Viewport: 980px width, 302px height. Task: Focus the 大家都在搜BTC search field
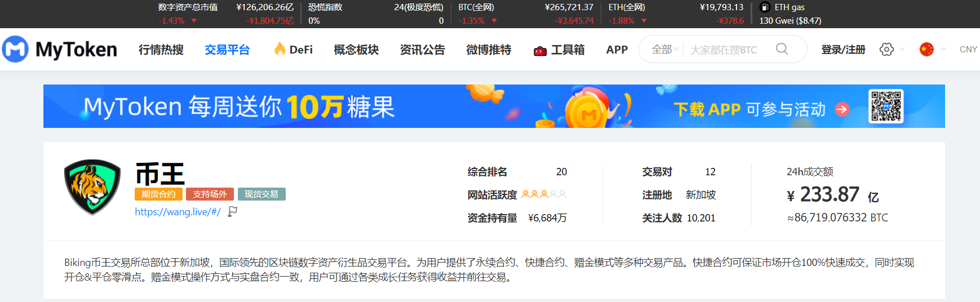tap(724, 50)
